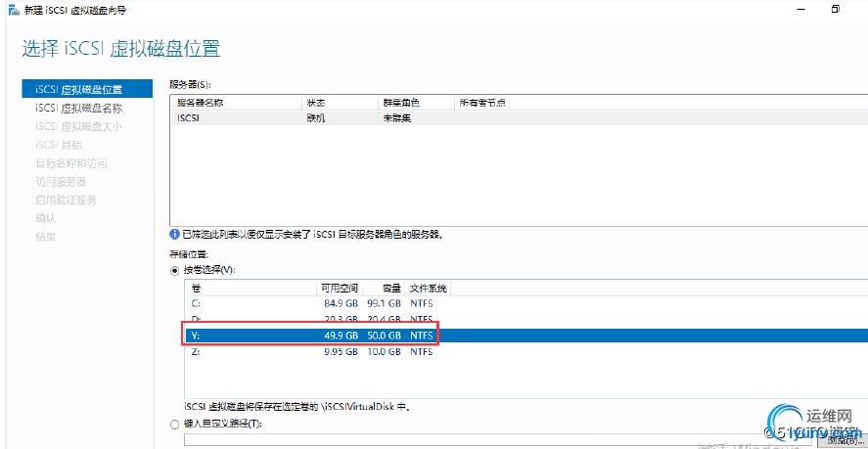The width and height of the screenshot is (868, 449).
Task: Click the wizard window title bar icon
Action: [14, 10]
